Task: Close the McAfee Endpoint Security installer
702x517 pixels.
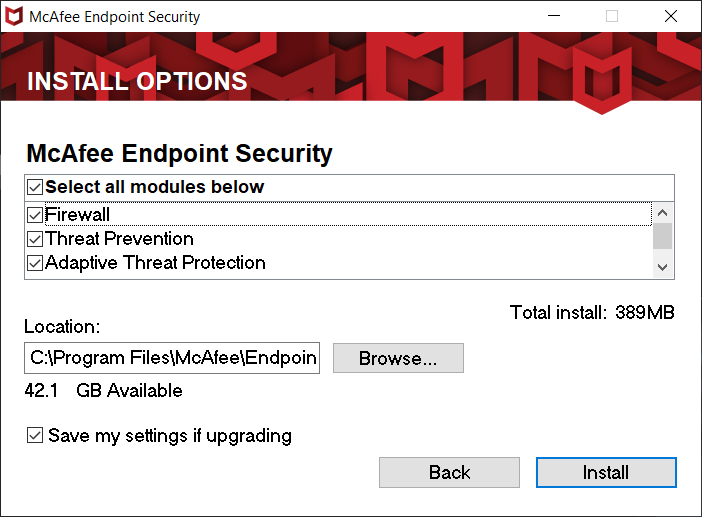Action: click(671, 16)
